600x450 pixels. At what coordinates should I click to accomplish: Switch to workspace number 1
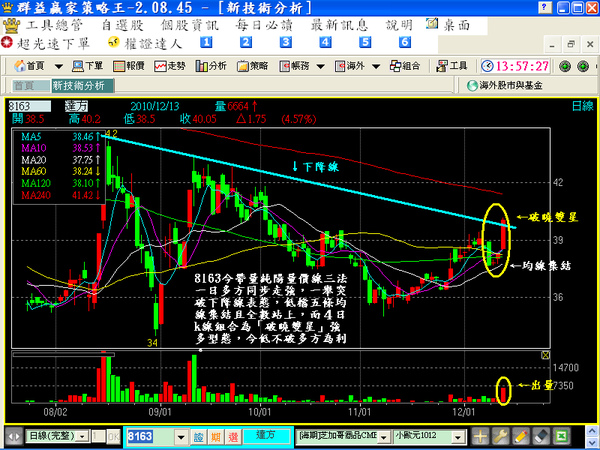[206, 42]
